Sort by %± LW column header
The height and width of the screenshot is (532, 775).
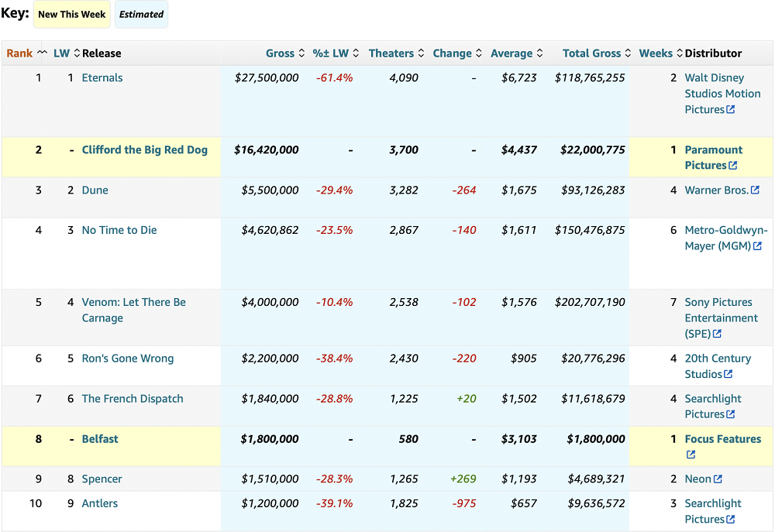click(x=336, y=53)
